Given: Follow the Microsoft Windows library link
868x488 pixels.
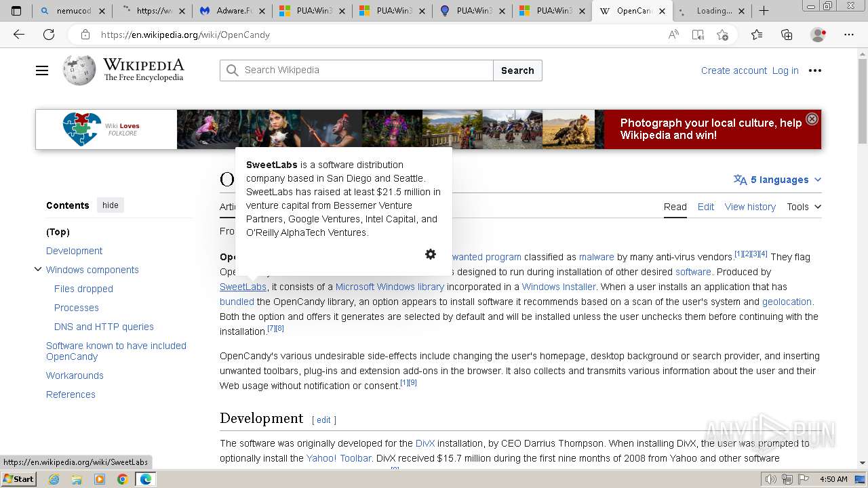Looking at the screenshot, I should (390, 287).
